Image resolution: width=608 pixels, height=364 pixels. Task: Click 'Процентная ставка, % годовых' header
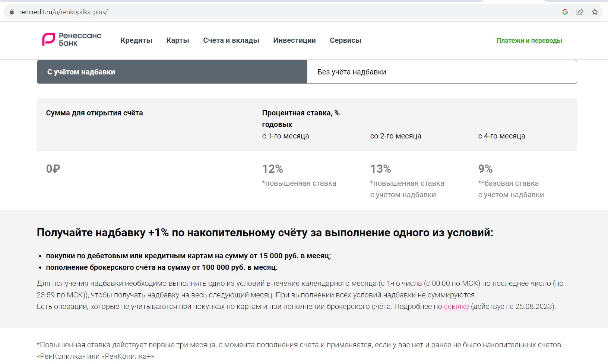tap(301, 118)
